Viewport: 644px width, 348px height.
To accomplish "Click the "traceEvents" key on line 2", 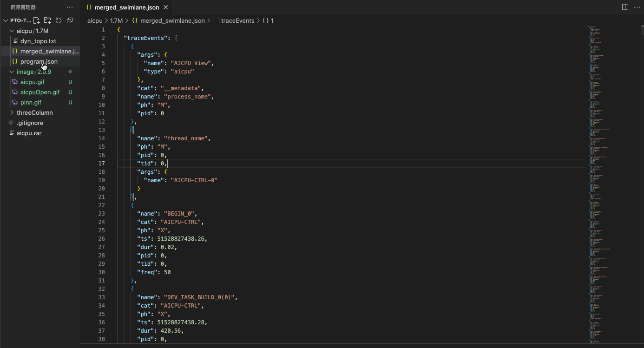I will coord(145,38).
